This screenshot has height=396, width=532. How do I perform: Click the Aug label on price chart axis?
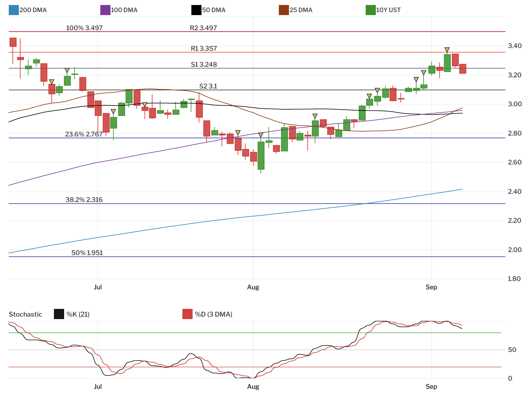point(253,287)
